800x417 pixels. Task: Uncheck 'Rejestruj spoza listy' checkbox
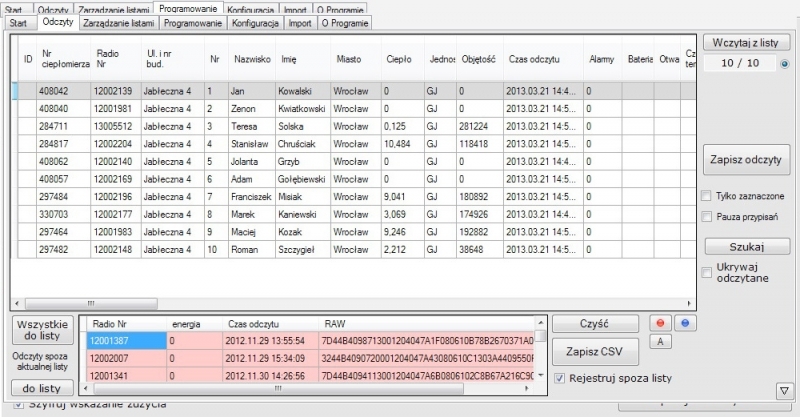click(560, 379)
